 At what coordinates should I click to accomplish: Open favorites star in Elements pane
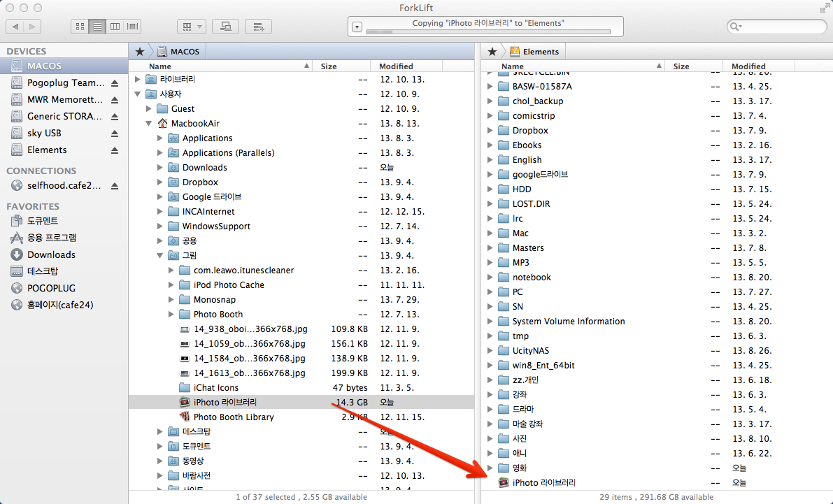[492, 51]
